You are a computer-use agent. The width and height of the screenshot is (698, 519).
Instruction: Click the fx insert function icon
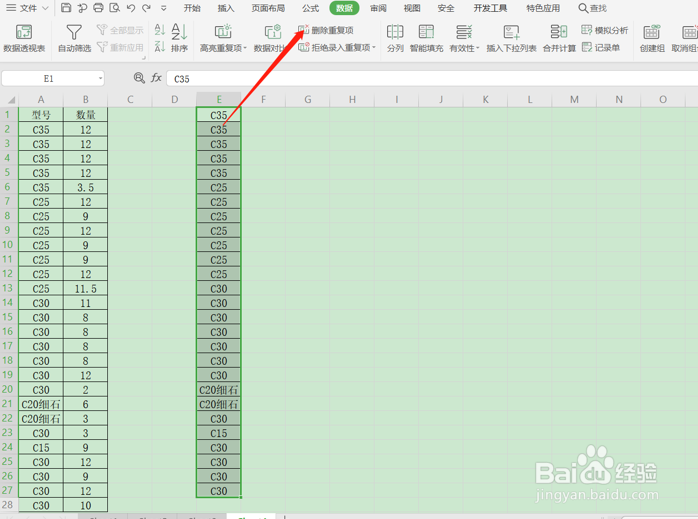point(156,78)
